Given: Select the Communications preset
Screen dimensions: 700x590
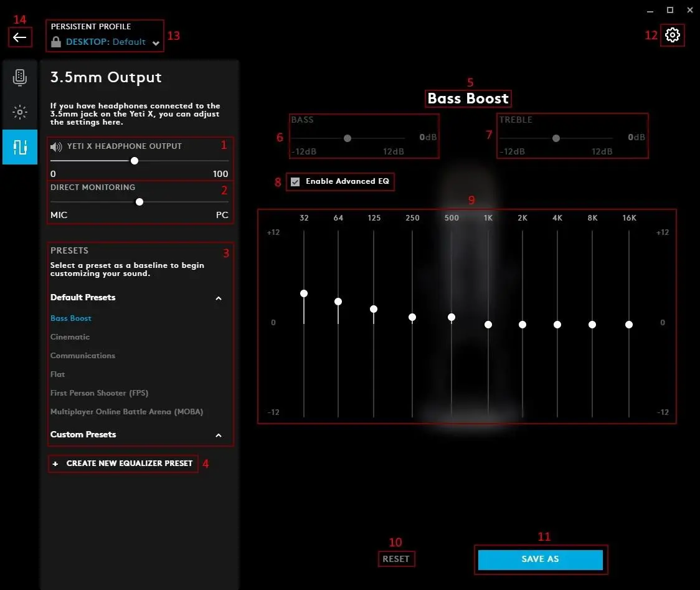Looking at the screenshot, I should coord(83,356).
